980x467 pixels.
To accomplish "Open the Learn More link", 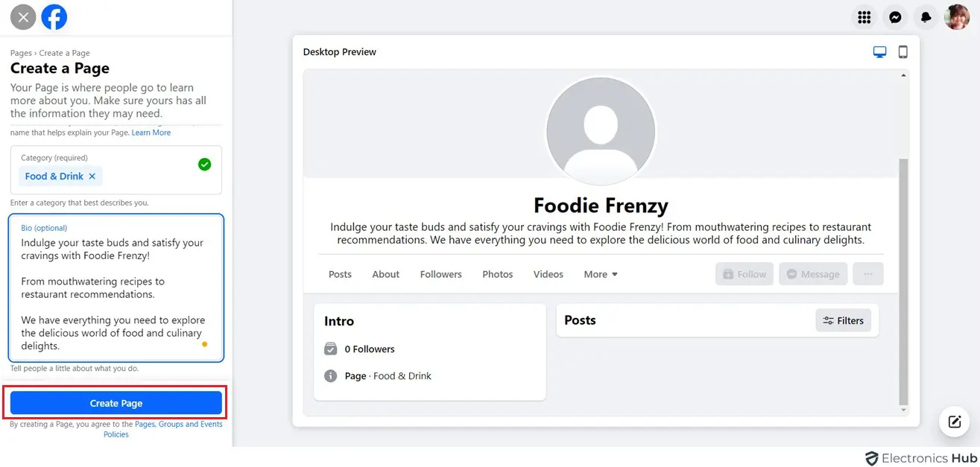I will click(151, 133).
